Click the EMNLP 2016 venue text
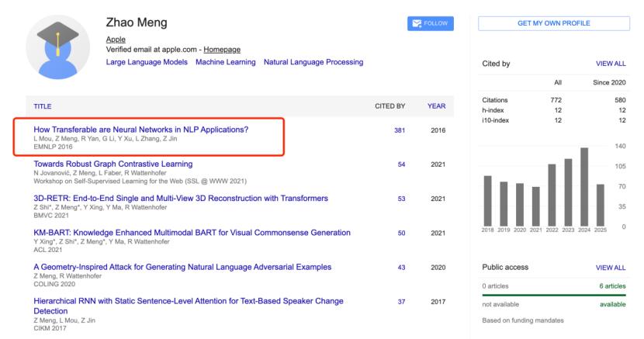 click(x=53, y=147)
